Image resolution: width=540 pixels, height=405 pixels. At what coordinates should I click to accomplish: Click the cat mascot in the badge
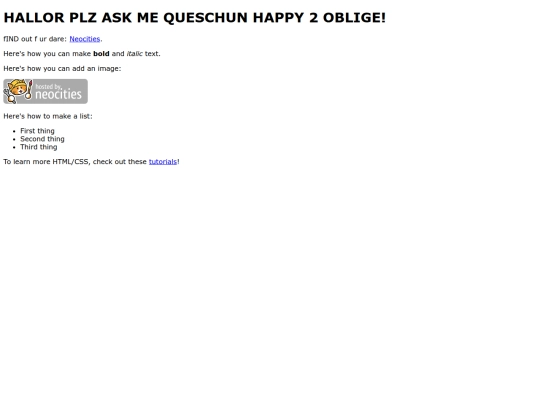point(18,91)
